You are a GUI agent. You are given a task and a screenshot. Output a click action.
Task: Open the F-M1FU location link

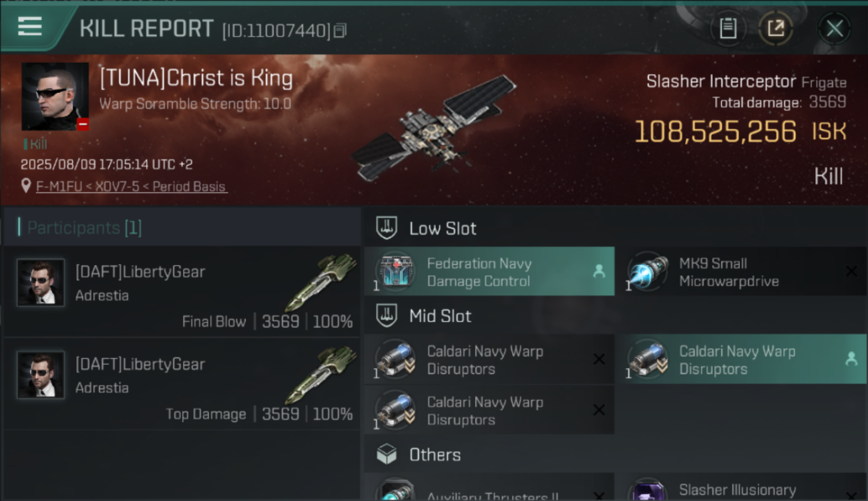click(132, 186)
